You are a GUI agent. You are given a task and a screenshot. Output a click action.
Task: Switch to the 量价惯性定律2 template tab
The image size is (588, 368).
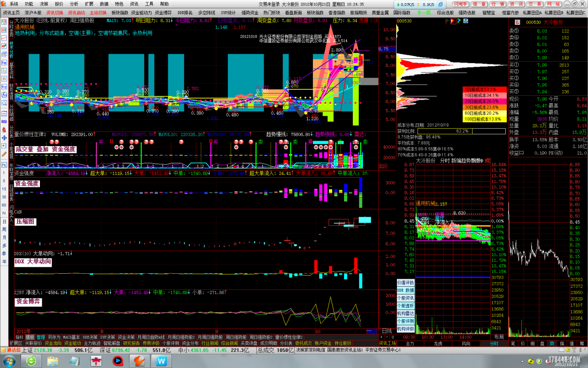click(x=288, y=337)
